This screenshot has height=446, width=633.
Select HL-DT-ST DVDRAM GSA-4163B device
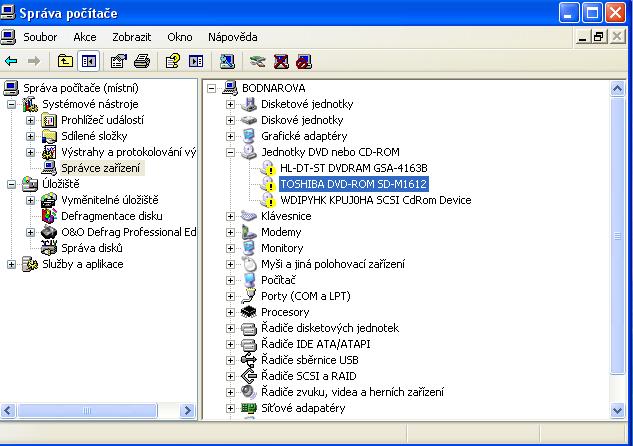pos(354,168)
